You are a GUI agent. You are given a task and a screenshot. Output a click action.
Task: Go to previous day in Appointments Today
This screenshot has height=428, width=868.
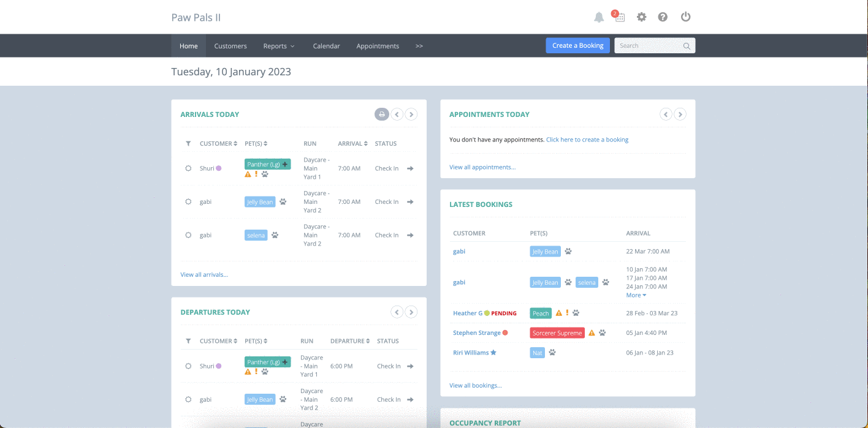click(666, 115)
